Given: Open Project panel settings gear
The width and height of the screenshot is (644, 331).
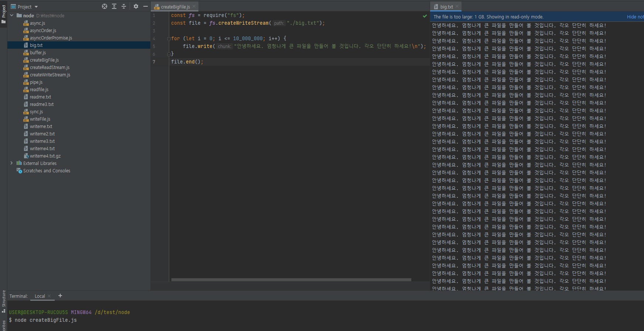Looking at the screenshot, I should (136, 6).
